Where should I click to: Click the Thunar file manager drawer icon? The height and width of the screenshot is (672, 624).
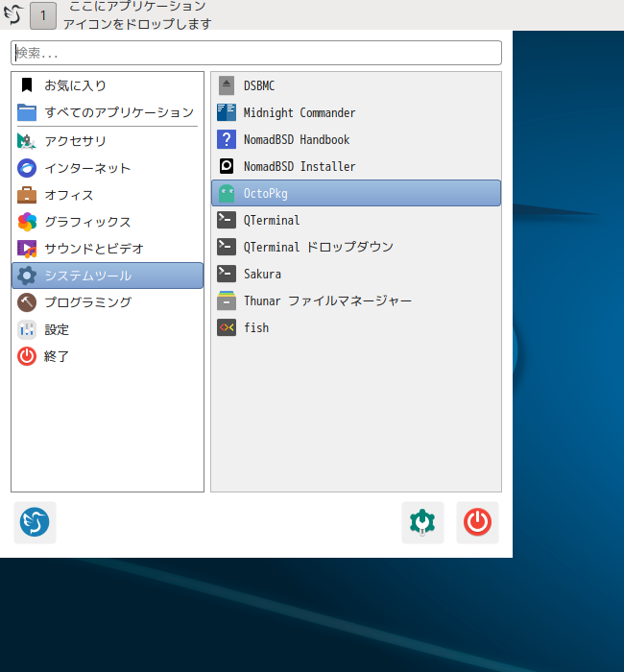click(227, 300)
